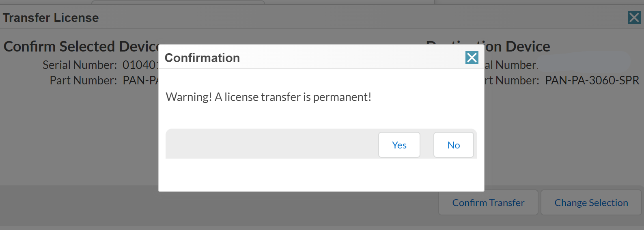Close the Transfer License window
Viewport: 644px width, 230px height.
coord(634,17)
